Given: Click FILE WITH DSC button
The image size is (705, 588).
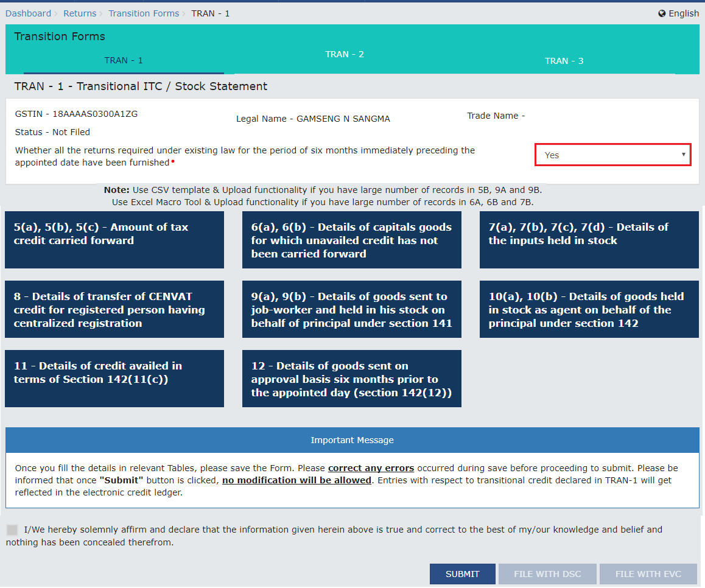Looking at the screenshot, I should coord(547,574).
